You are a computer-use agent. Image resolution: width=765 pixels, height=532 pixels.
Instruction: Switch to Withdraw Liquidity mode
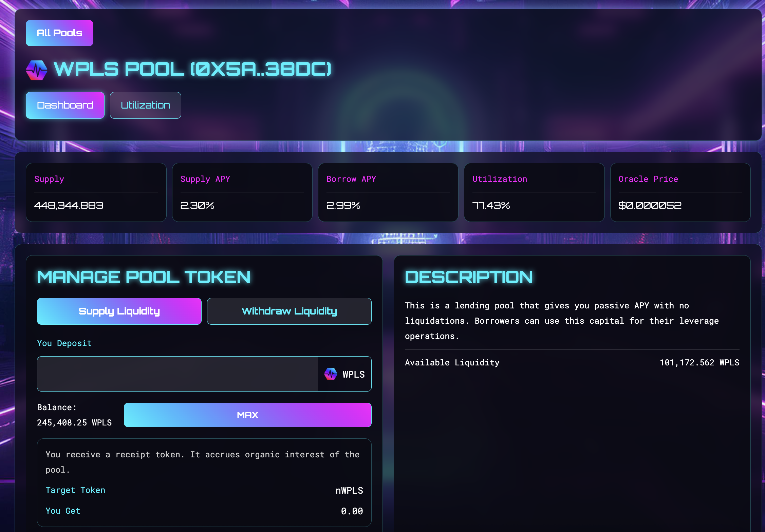[x=289, y=311]
